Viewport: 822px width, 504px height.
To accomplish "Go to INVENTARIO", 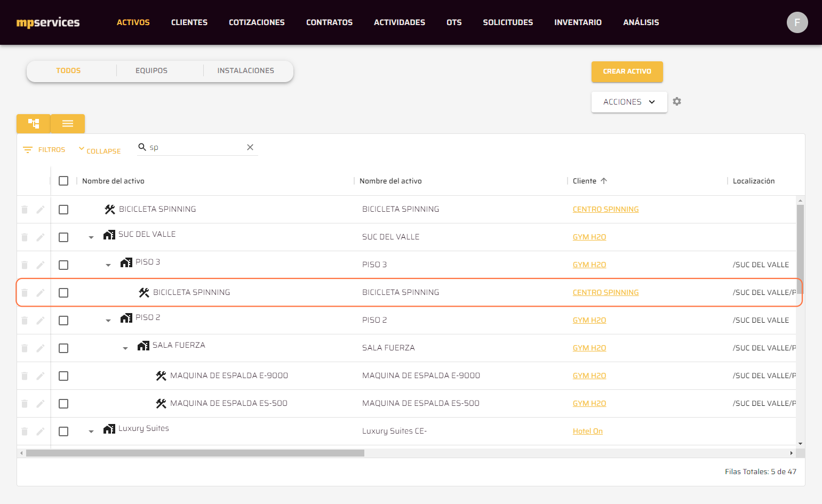I will [578, 22].
